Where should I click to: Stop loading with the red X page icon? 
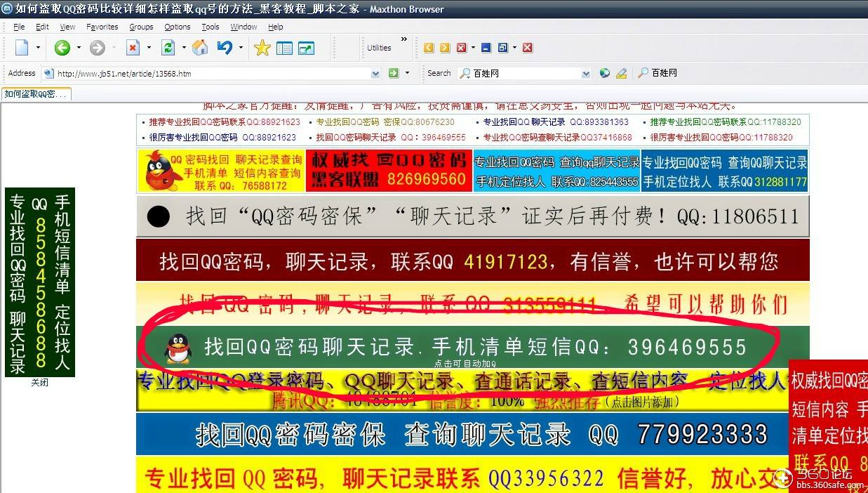133,48
